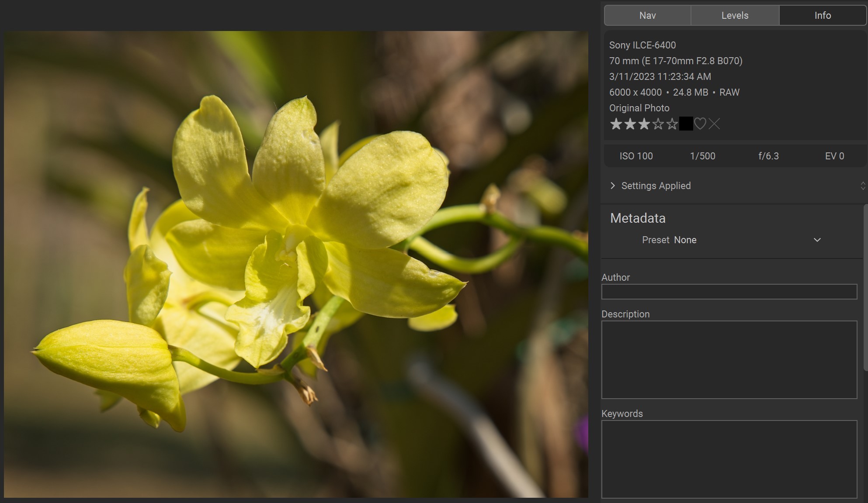The width and height of the screenshot is (868, 503).
Task: Click into the Keywords text box
Action: [x=729, y=459]
